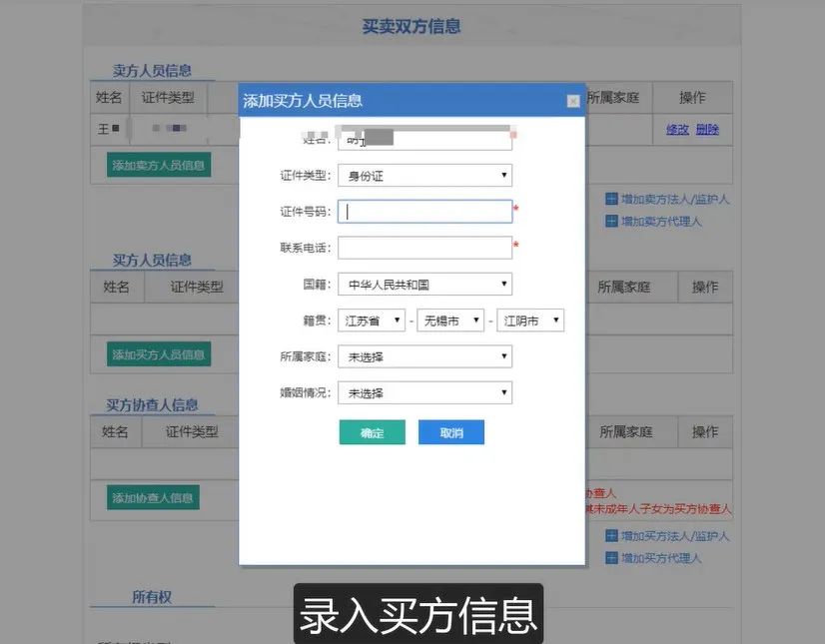Screen dimensions: 825x644
Task: Click the green 确定 confirm button
Action: (x=372, y=431)
